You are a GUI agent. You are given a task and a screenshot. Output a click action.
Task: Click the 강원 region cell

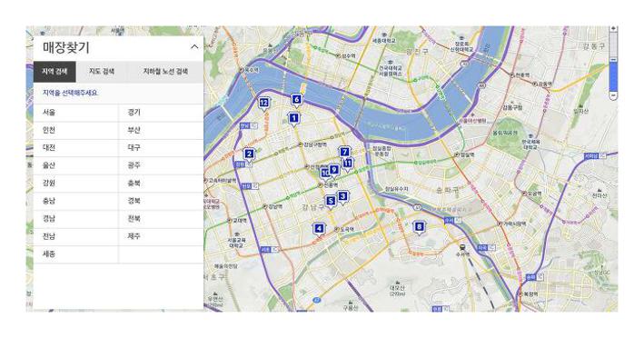75,184
